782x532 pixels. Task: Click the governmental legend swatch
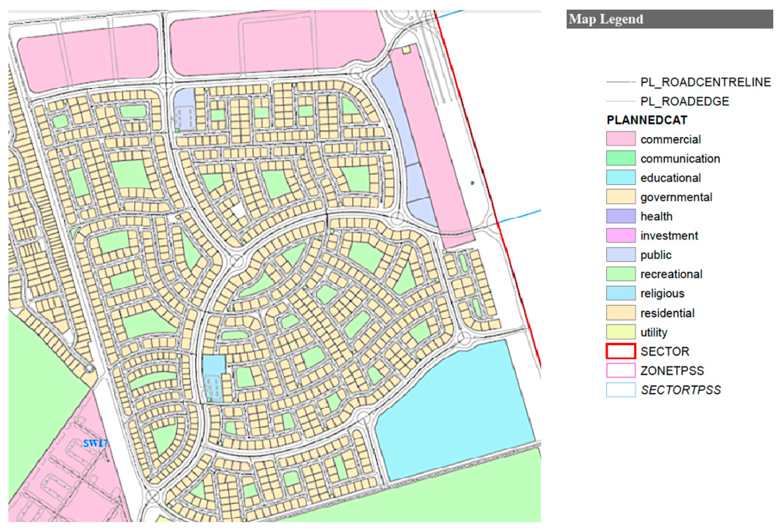click(621, 196)
